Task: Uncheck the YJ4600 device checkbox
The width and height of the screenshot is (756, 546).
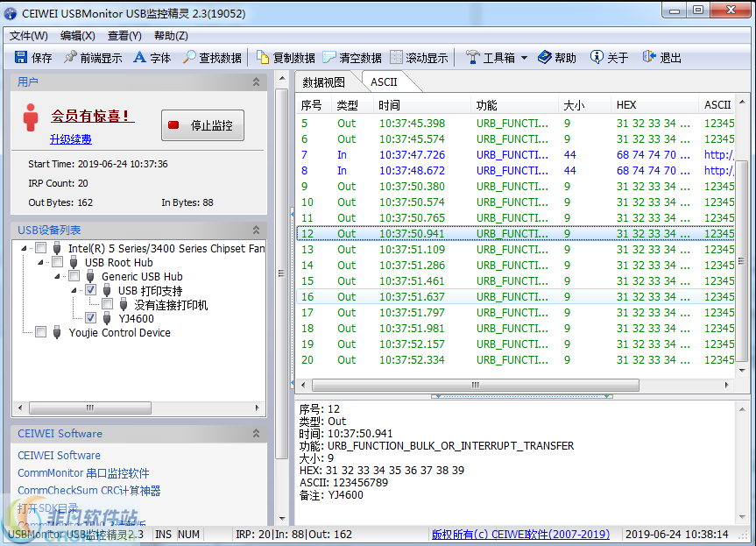Action: [x=92, y=318]
